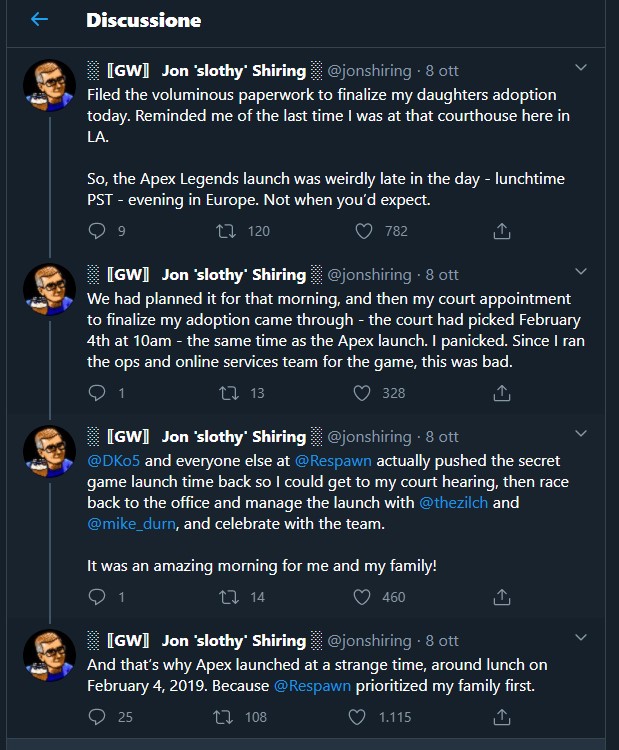This screenshot has height=750, width=619.
Task: Like the tweet with 328 likes
Action: coord(365,393)
